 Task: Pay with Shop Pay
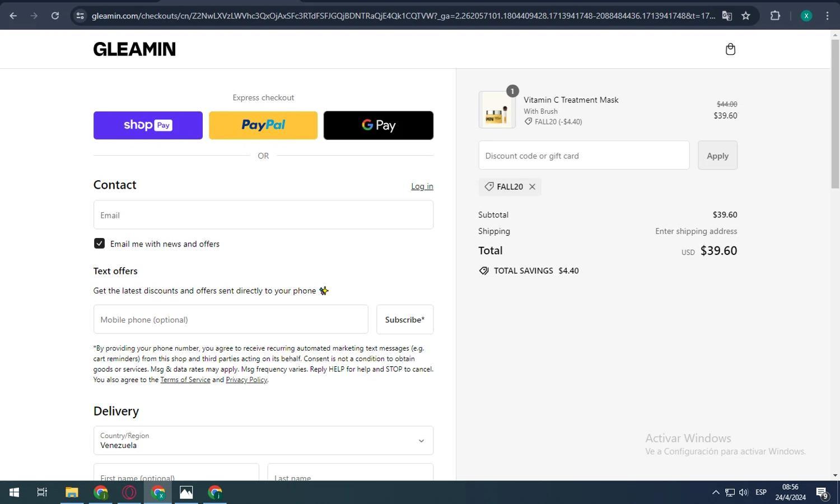pos(148,125)
